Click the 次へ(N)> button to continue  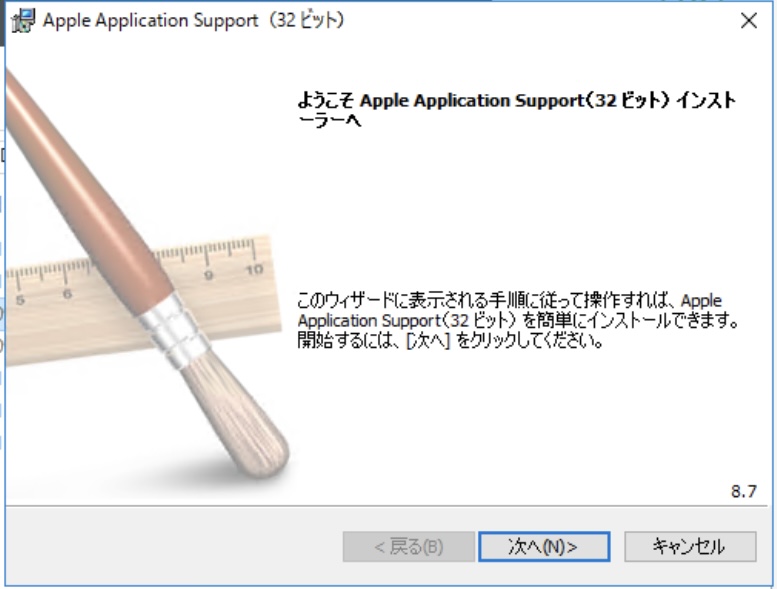point(544,546)
